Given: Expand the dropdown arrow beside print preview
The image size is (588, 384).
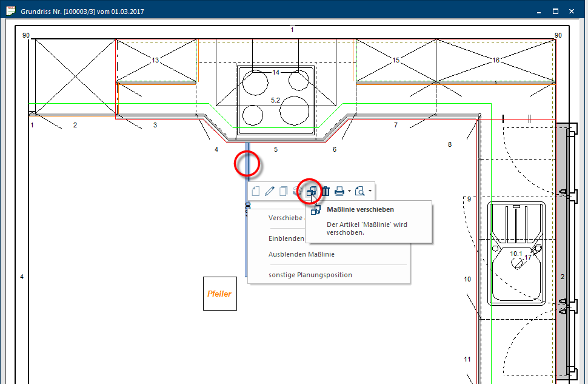Looking at the screenshot, I should [x=370, y=192].
